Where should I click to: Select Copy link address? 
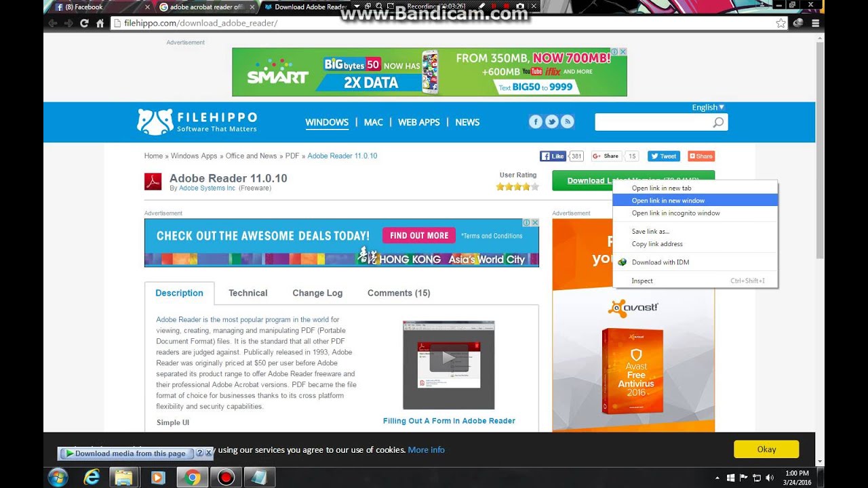click(x=695, y=244)
